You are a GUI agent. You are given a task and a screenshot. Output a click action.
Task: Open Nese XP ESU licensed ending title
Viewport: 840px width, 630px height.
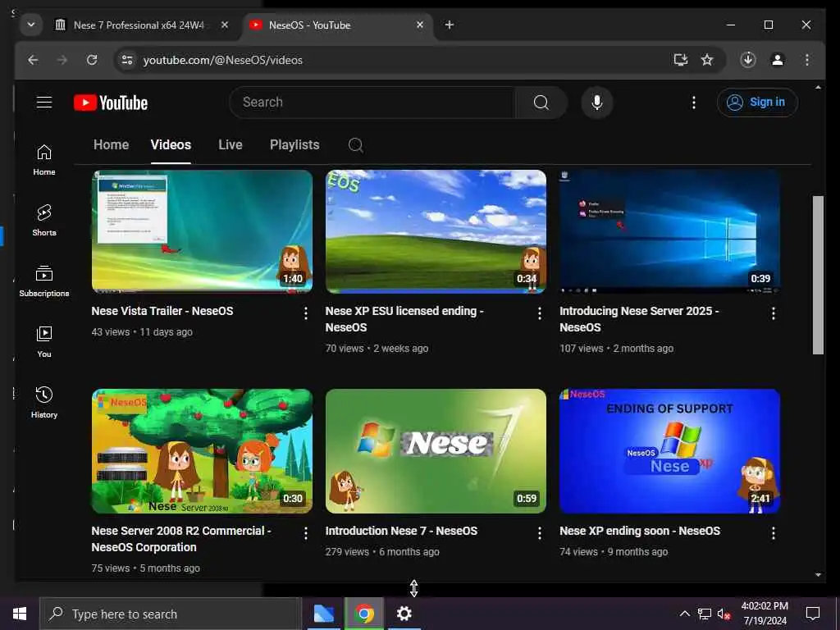pos(404,319)
